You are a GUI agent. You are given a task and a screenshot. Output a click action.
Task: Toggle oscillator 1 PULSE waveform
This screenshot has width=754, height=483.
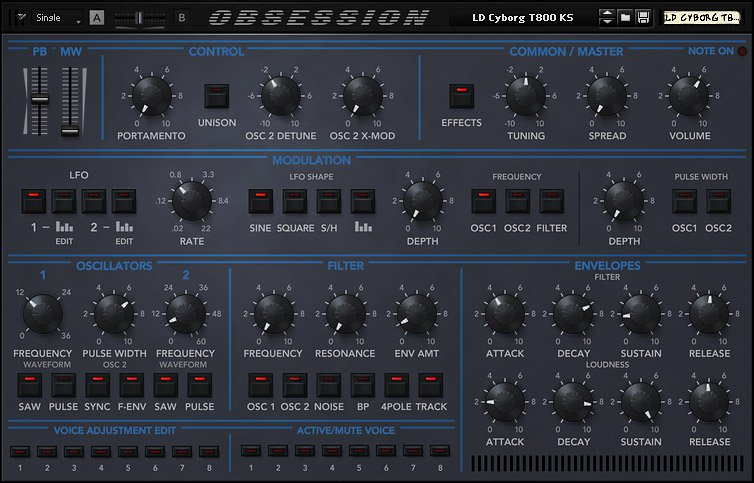tap(63, 385)
